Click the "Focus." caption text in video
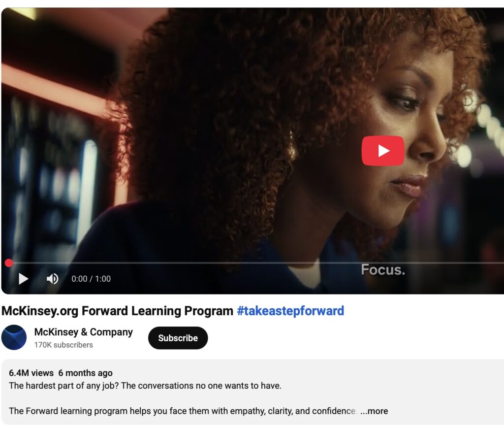The width and height of the screenshot is (504, 427). tap(383, 270)
